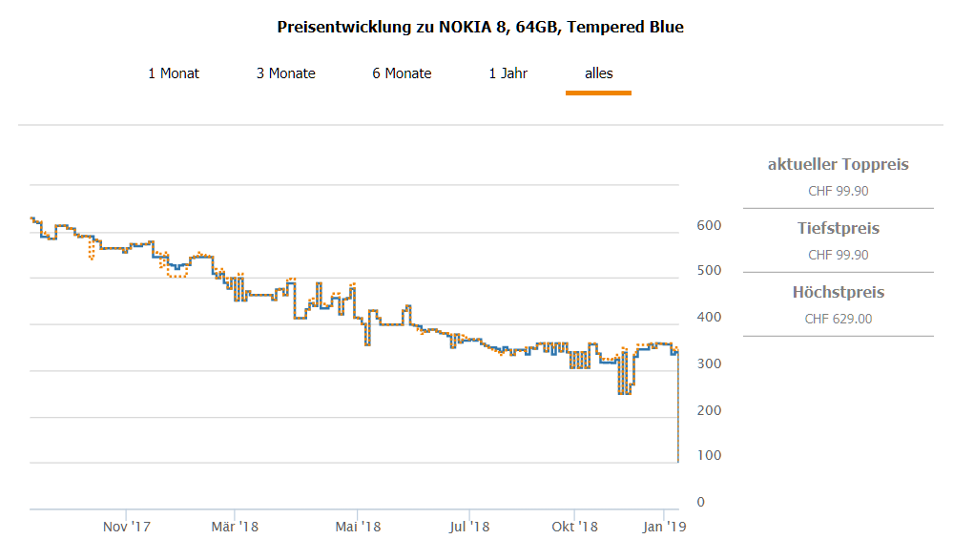Click the Preisentwicklung chart title
This screenshot has height=560, width=953.
[x=480, y=27]
